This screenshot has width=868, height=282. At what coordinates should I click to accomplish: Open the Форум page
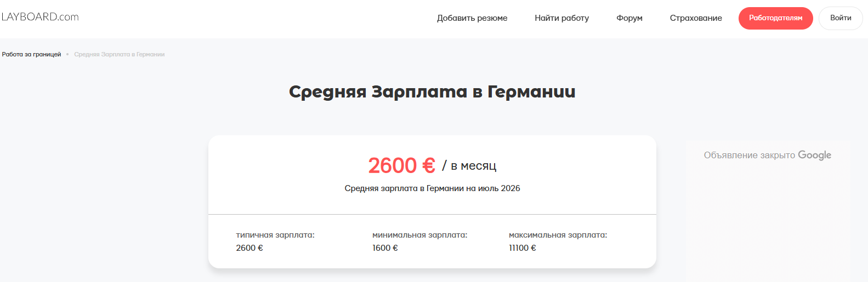point(629,18)
